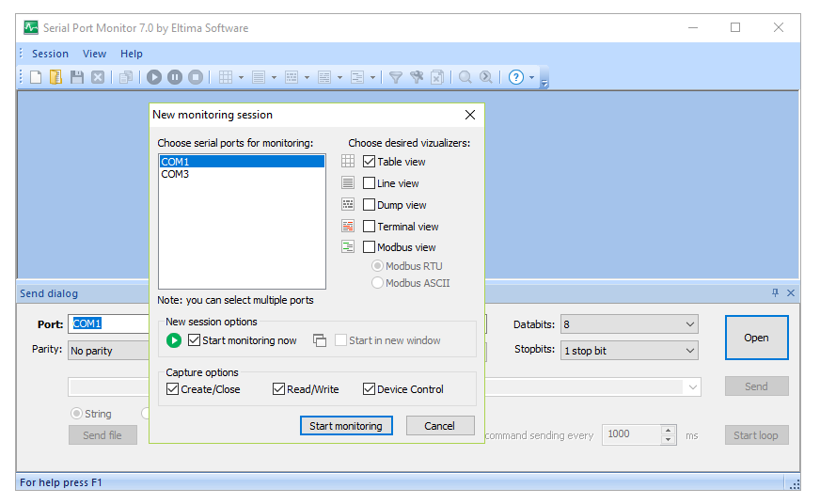This screenshot has height=504, width=820.
Task: Click the Send button
Action: click(x=756, y=386)
